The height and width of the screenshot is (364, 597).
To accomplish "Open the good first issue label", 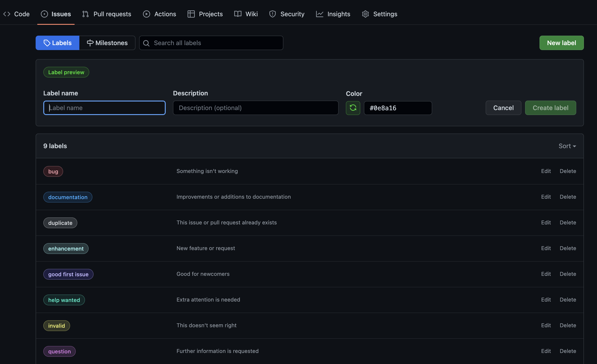I will (x=68, y=274).
